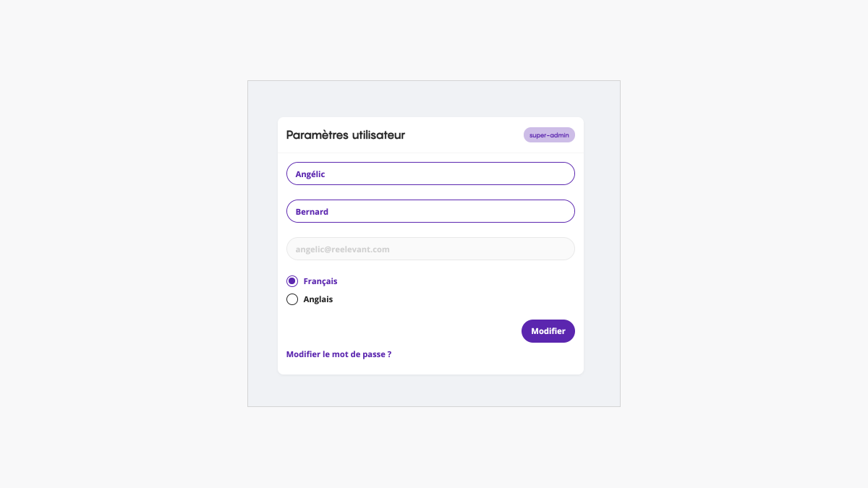Click the Français language label text

[320, 281]
